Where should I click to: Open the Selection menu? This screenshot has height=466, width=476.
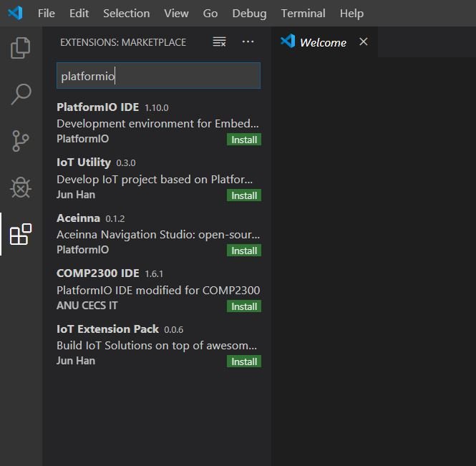coord(126,14)
